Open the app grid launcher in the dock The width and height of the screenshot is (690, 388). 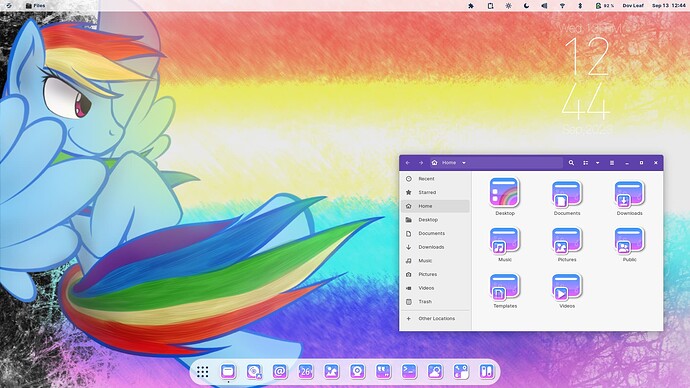pos(202,372)
